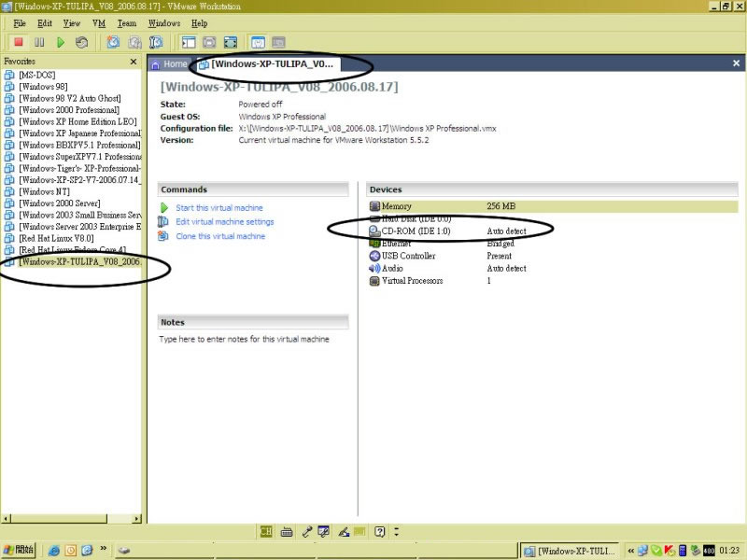Switch to the Home tab
Image resolution: width=747 pixels, height=560 pixels.
click(170, 63)
